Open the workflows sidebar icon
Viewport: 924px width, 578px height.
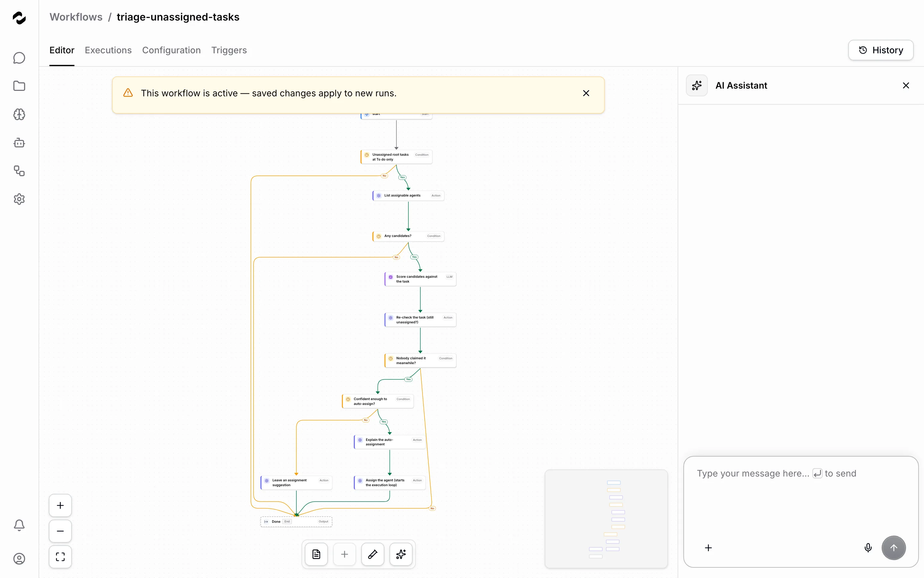(19, 171)
